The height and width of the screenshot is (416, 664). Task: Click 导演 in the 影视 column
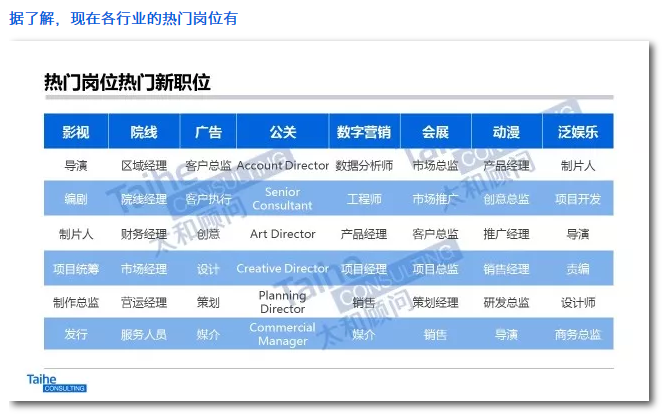pyautogui.click(x=76, y=166)
